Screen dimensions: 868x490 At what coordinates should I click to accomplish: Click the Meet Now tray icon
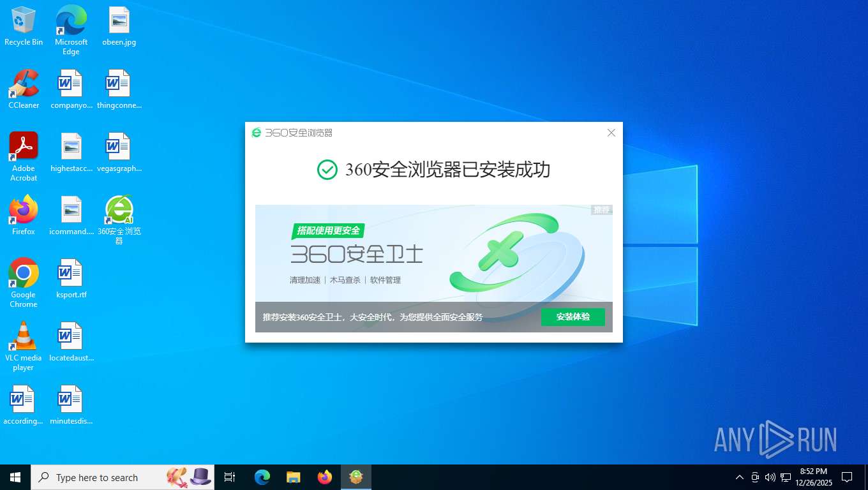755,477
